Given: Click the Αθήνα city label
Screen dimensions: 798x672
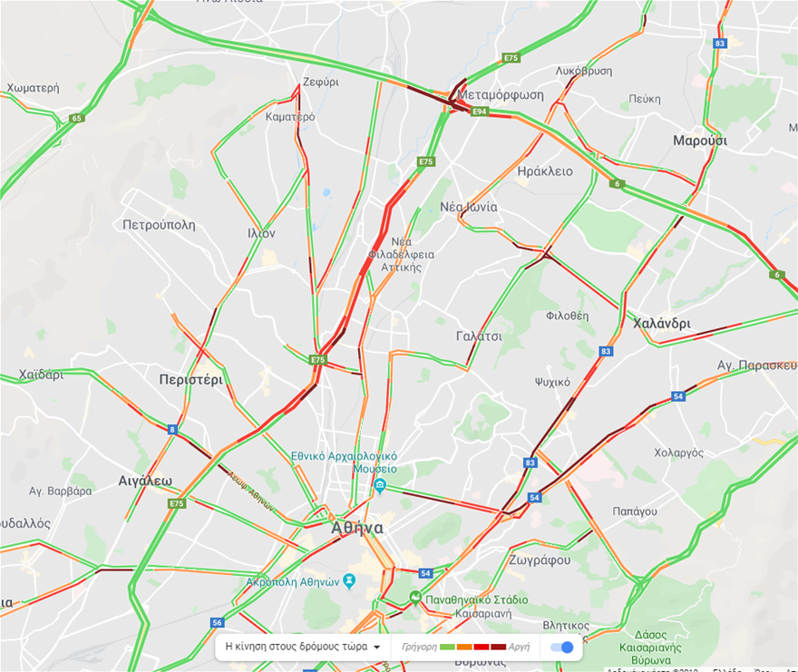Looking at the screenshot, I should (x=356, y=528).
